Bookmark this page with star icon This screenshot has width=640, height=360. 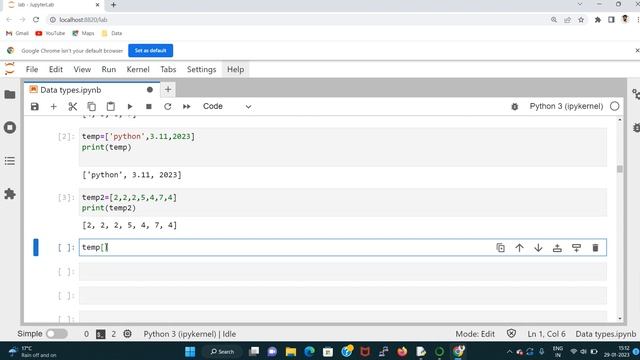581,20
